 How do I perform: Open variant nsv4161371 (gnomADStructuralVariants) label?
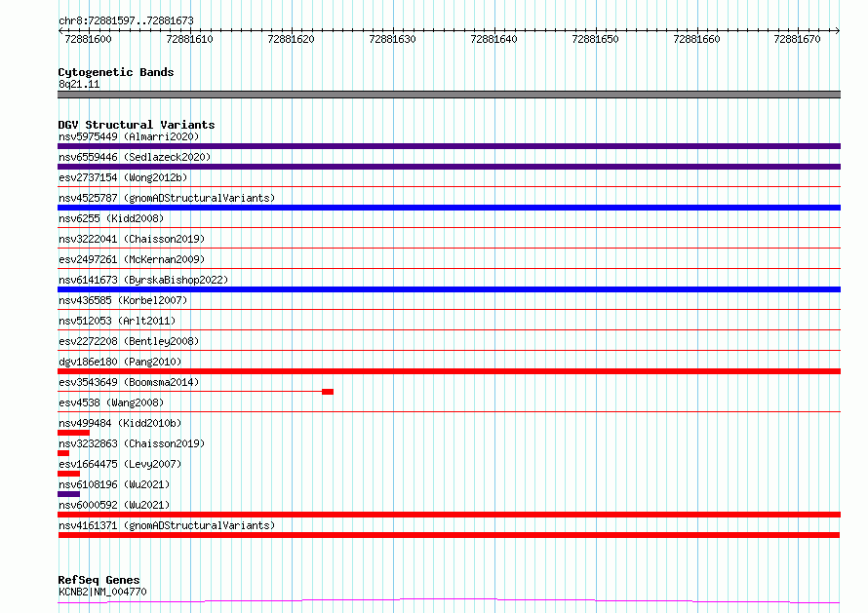pyautogui.click(x=167, y=525)
